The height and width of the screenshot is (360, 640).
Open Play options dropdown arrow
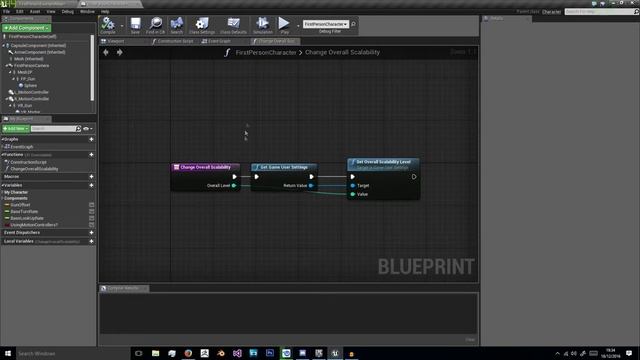(x=298, y=26)
